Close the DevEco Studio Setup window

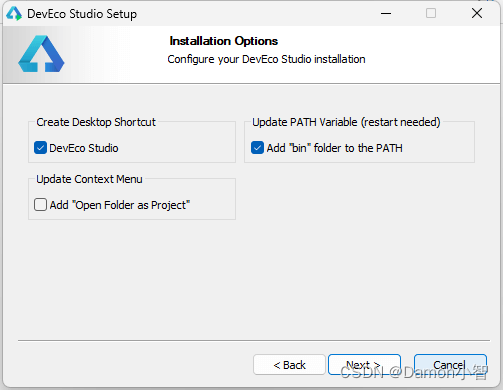pos(477,13)
